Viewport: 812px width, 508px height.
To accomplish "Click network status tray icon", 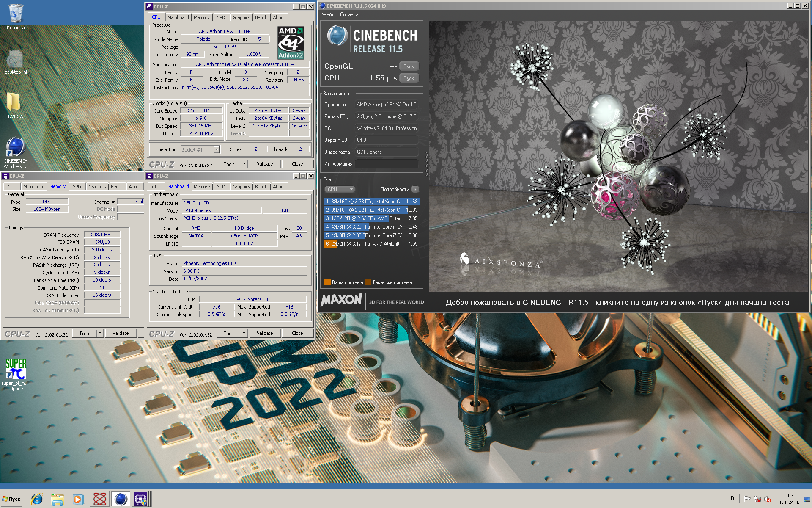I will (757, 499).
